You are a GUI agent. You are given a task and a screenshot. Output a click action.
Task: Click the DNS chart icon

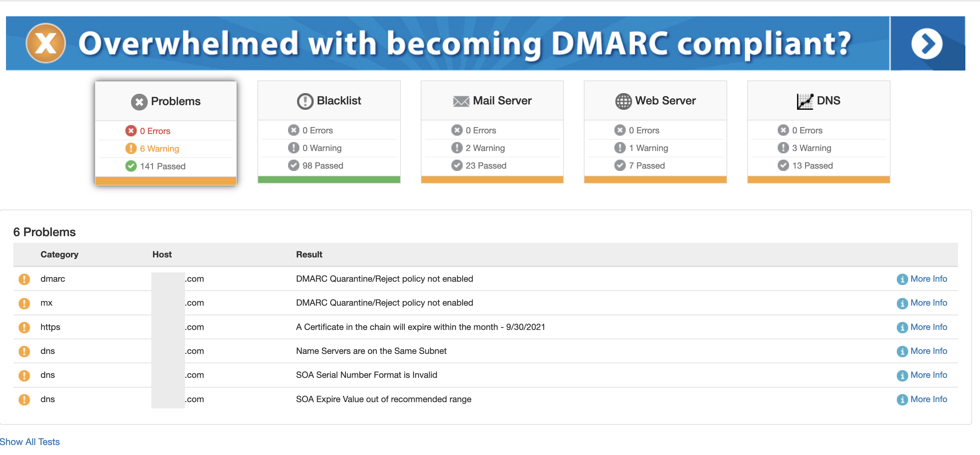click(805, 101)
